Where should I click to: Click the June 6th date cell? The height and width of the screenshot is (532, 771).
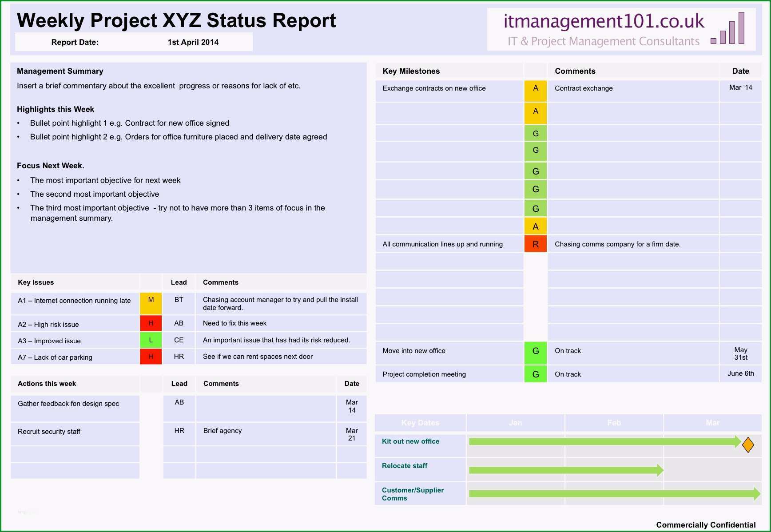pos(741,373)
